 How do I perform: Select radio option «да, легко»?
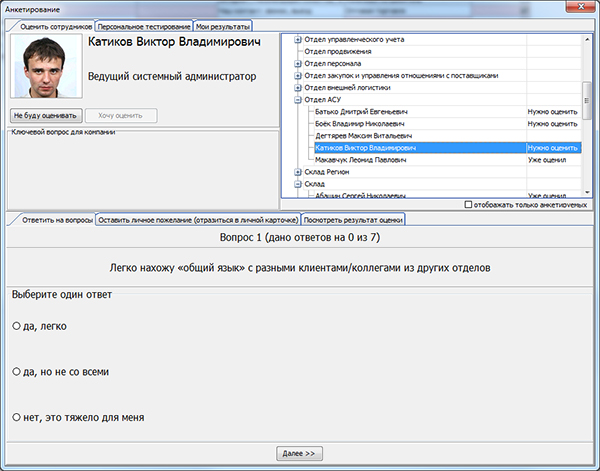16,326
